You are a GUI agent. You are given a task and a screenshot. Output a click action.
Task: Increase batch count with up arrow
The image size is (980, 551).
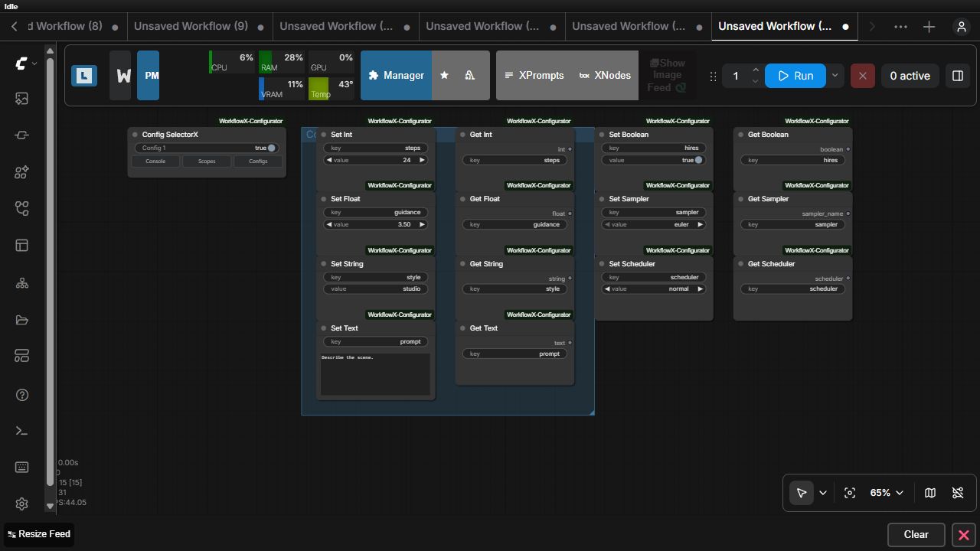756,70
